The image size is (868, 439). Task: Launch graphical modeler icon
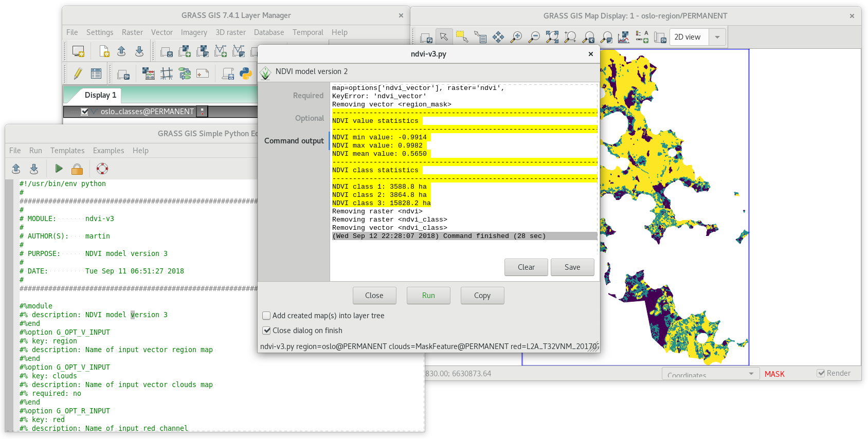pos(185,74)
